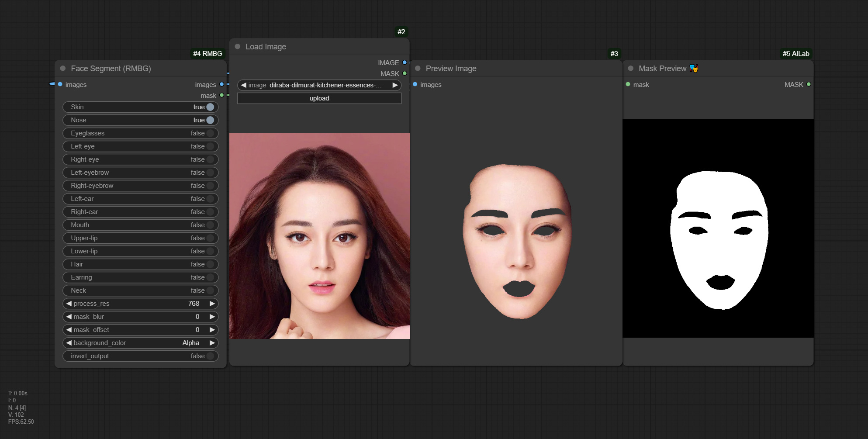Select next background_color option
This screenshot has width=868, height=439.
(212, 343)
